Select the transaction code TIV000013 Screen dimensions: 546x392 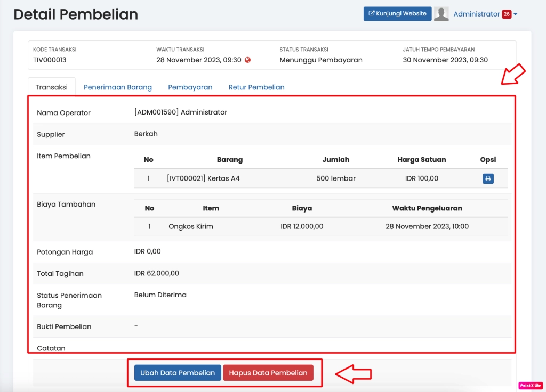[x=50, y=60]
